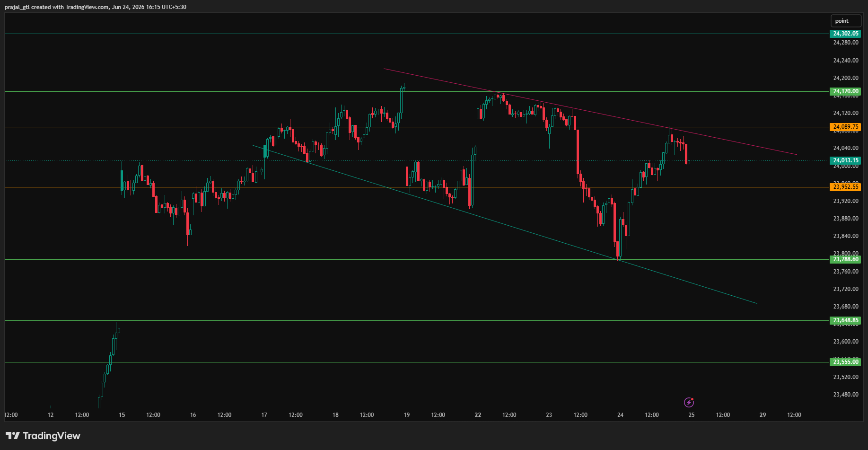Click date label 23 on time axis
The height and width of the screenshot is (450, 868).
[549, 415]
